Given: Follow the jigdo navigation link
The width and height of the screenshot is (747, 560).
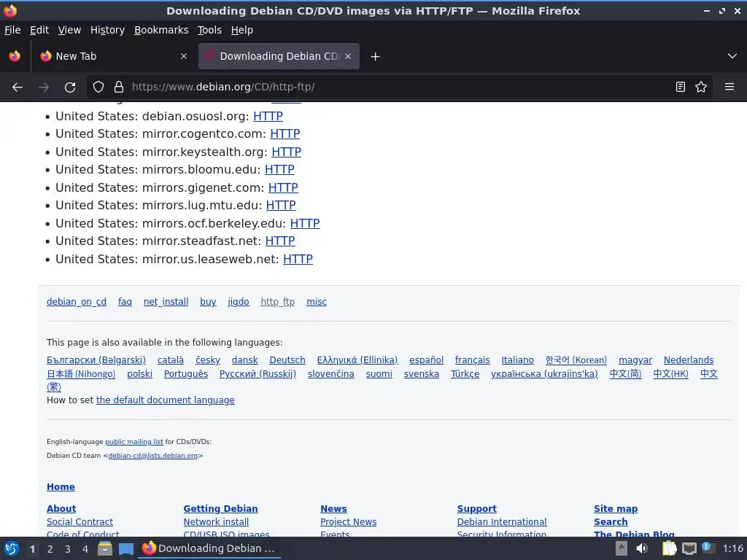Looking at the screenshot, I should (x=239, y=302).
